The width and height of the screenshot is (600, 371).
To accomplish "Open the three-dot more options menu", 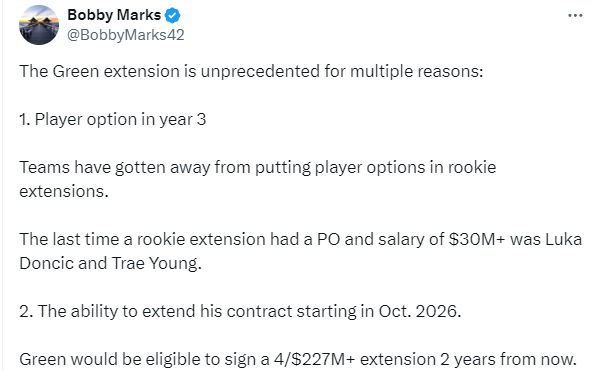I will (575, 16).
